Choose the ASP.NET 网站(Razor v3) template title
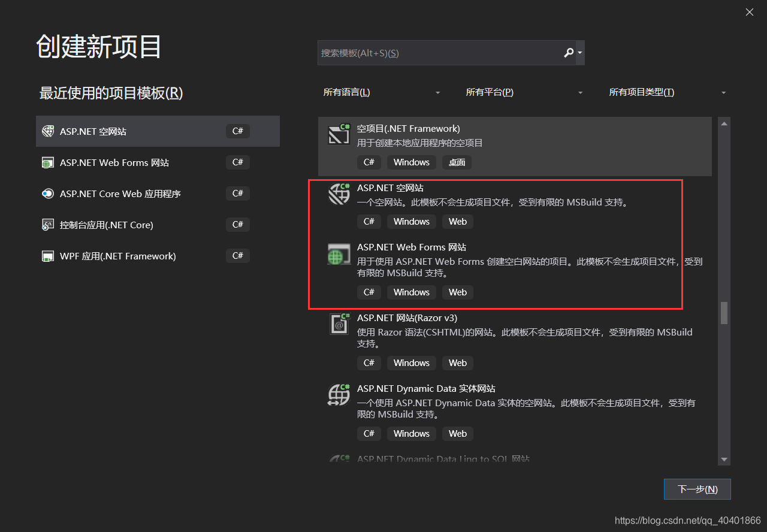The image size is (767, 532). coord(407,318)
